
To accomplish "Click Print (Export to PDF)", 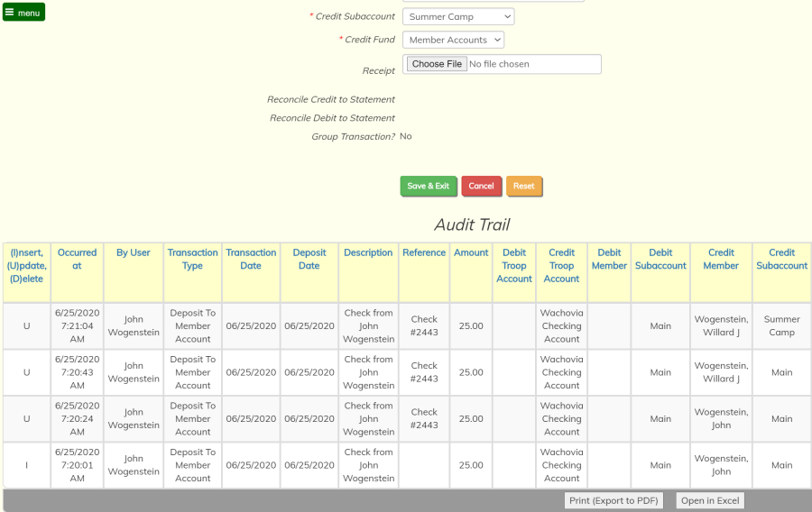I will click(x=614, y=500).
